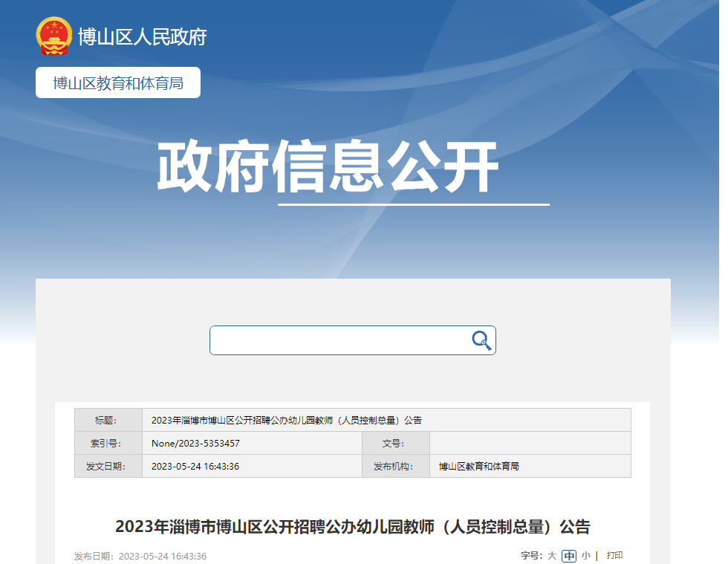Focus the search input field

point(338,340)
